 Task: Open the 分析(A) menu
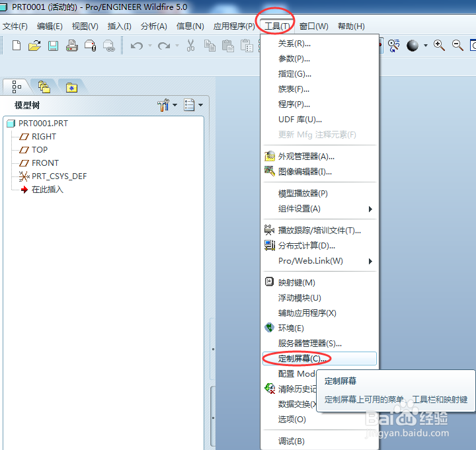153,26
